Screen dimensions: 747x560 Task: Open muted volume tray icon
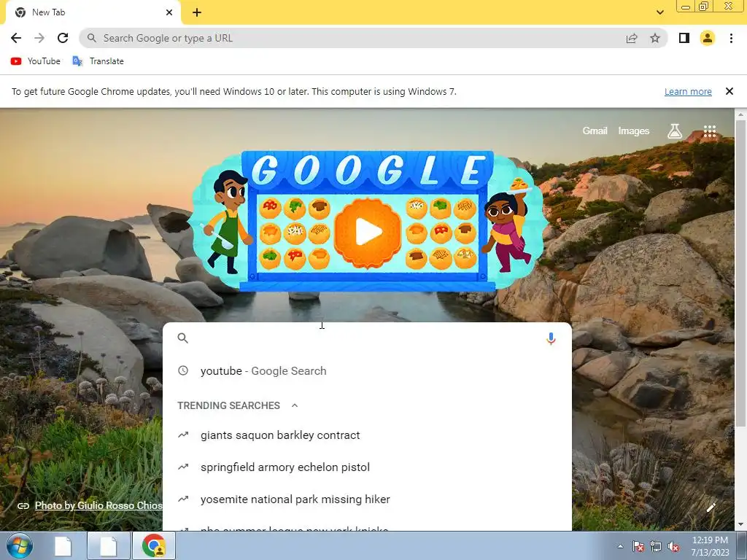(x=673, y=546)
